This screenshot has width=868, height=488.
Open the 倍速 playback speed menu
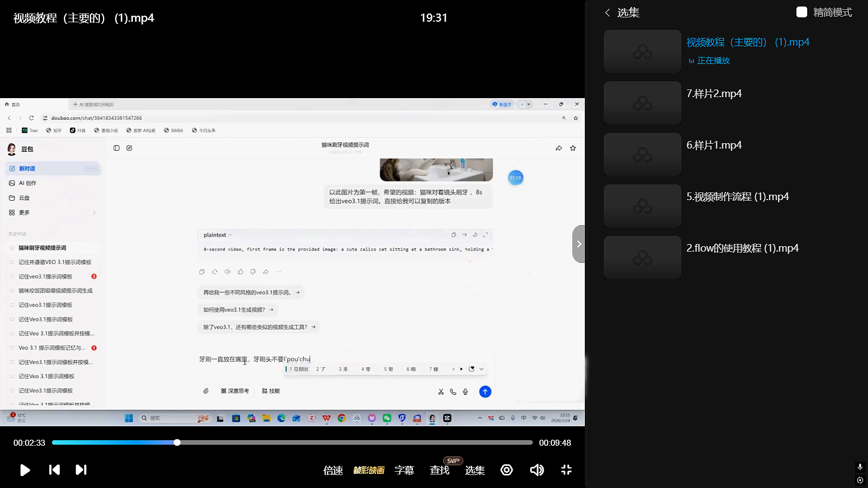[333, 471]
